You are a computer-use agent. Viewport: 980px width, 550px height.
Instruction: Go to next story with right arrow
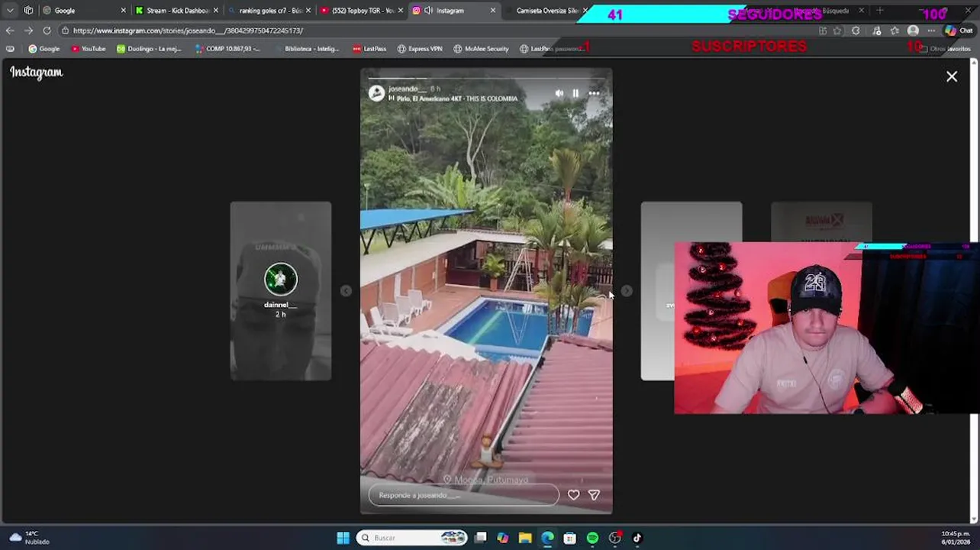coord(627,291)
